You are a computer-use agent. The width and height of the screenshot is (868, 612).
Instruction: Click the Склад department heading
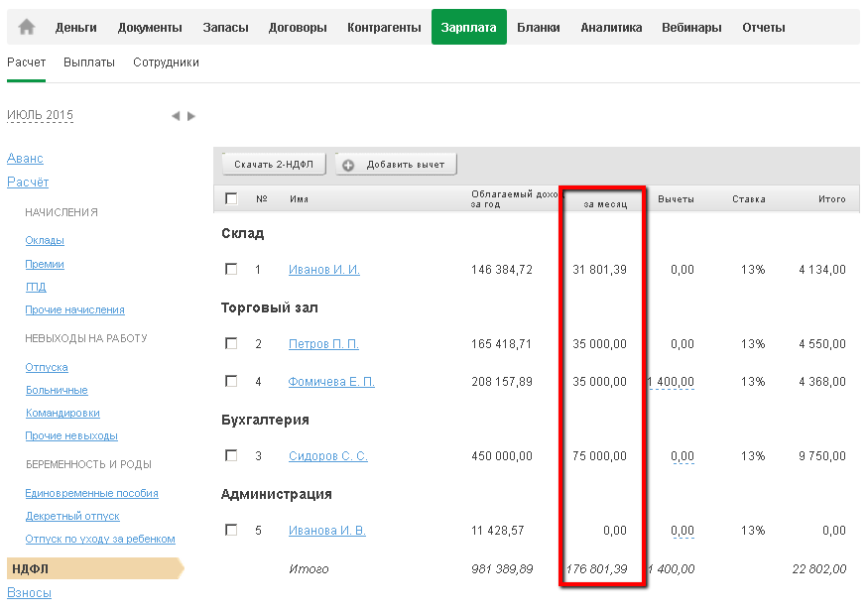(242, 233)
